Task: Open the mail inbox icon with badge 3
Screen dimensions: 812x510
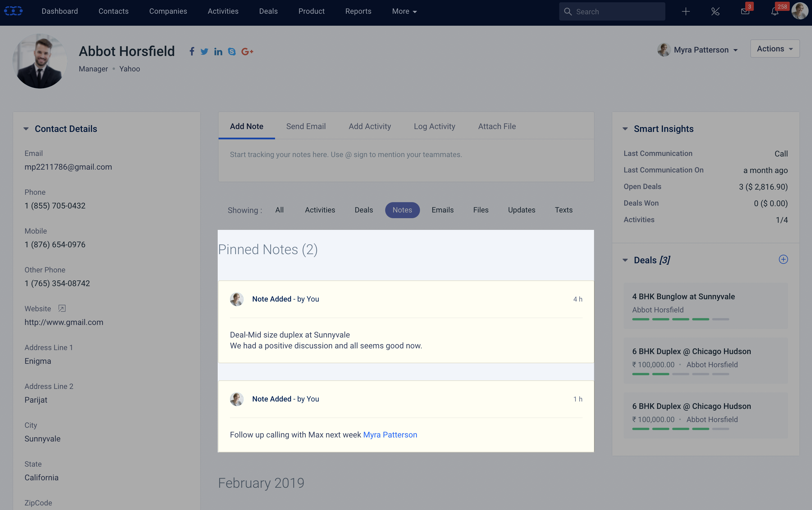Action: tap(746, 11)
